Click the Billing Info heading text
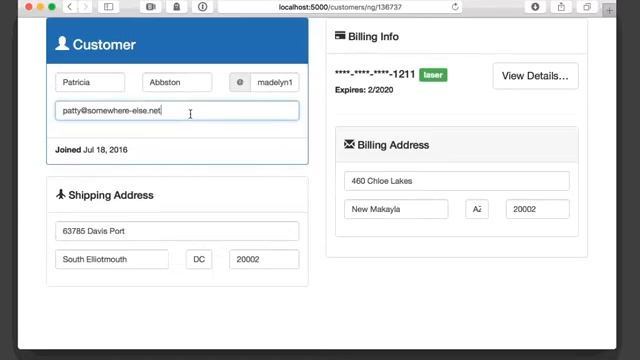The height and width of the screenshot is (360, 640). pyautogui.click(x=373, y=36)
